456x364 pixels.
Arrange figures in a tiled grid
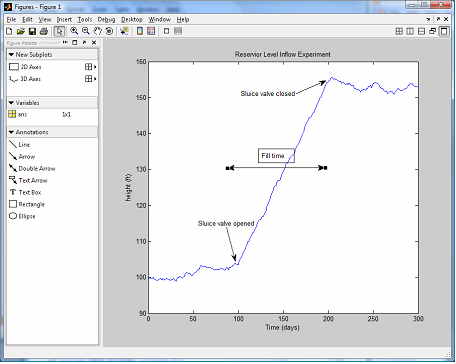pos(399,31)
